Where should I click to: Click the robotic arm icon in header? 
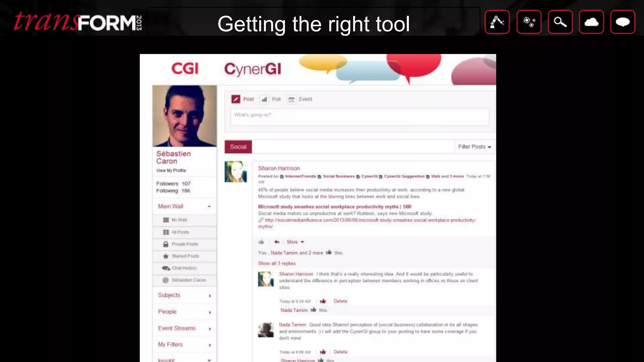tap(497, 22)
